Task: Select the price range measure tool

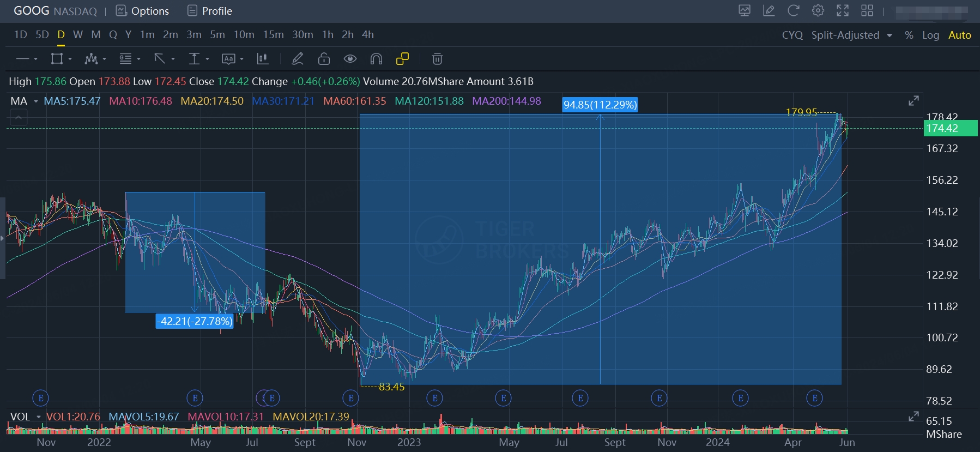Action: coord(194,59)
